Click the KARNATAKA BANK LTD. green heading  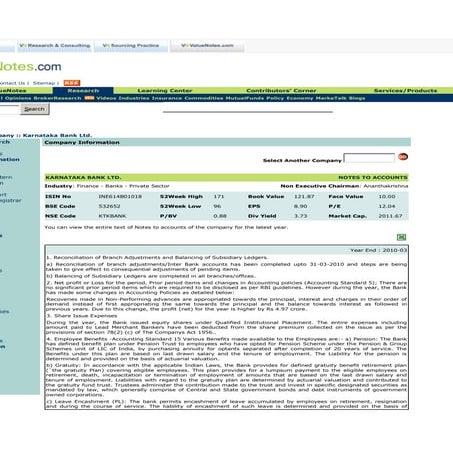pos(83,177)
